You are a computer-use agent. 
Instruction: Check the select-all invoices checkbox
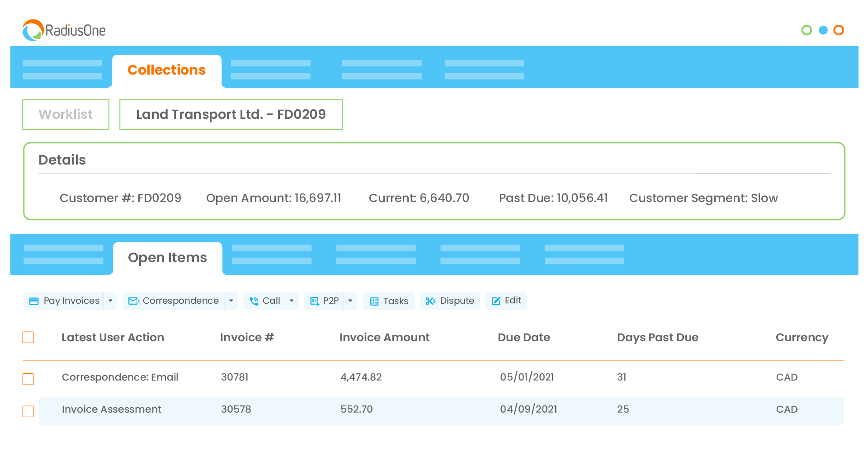coord(28,337)
